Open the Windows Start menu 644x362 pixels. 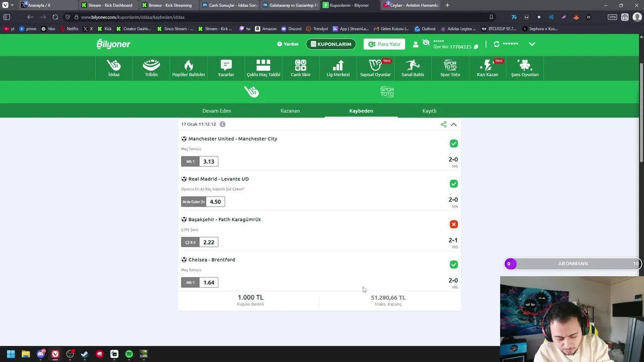11,354
